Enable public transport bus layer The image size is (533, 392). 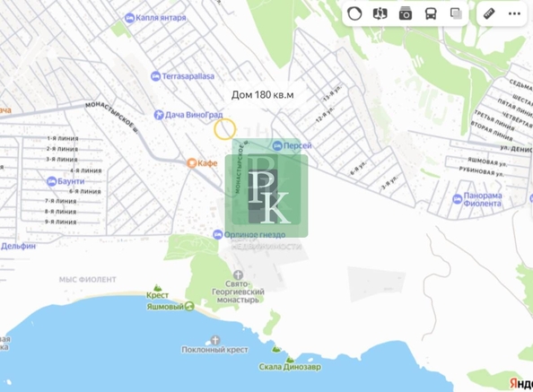[431, 14]
